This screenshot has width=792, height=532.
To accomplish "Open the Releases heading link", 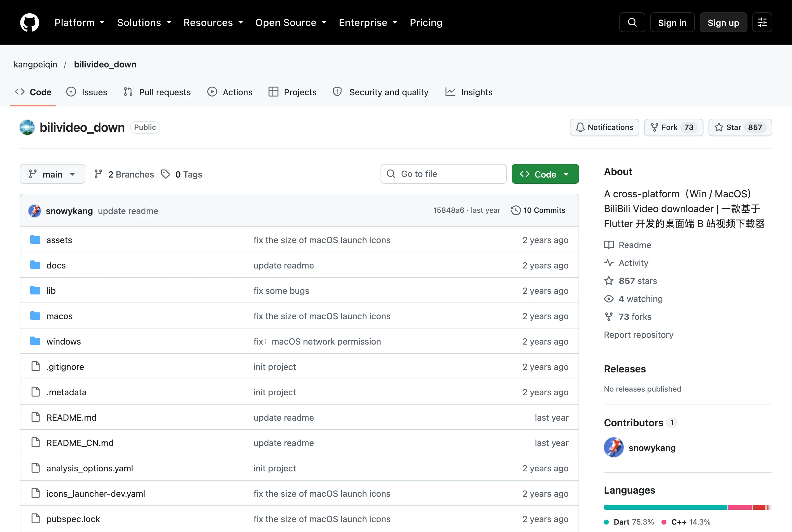I will (624, 369).
